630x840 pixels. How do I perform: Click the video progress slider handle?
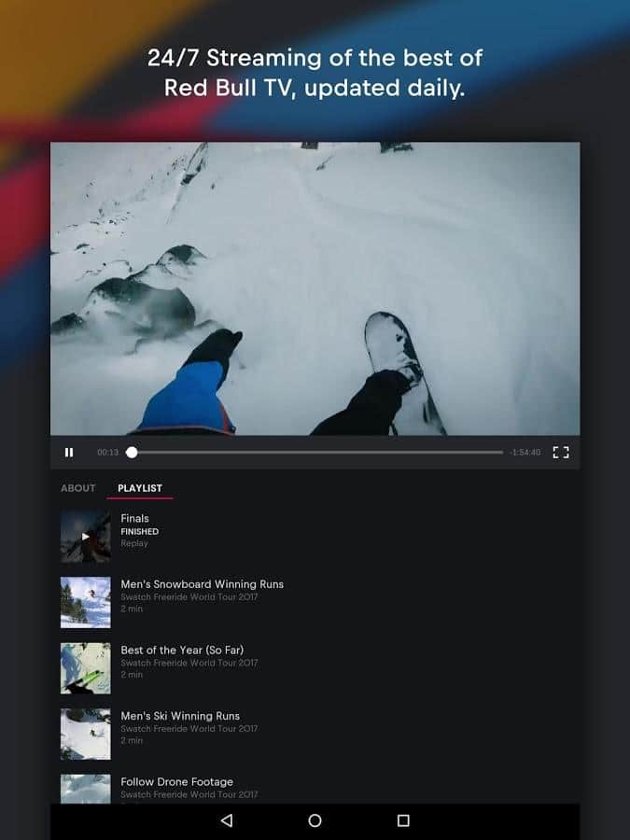pos(132,453)
